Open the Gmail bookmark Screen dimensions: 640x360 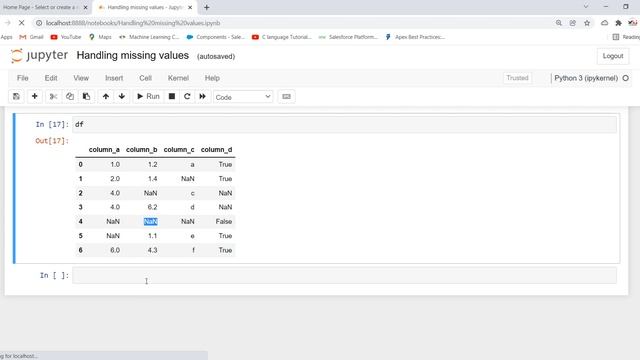pyautogui.click(x=31, y=37)
